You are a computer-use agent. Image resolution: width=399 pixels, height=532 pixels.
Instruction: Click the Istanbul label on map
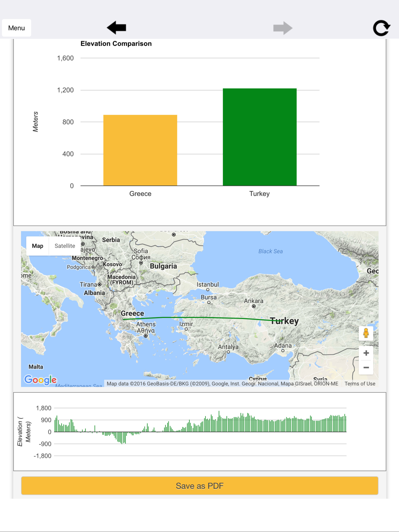coord(208,284)
